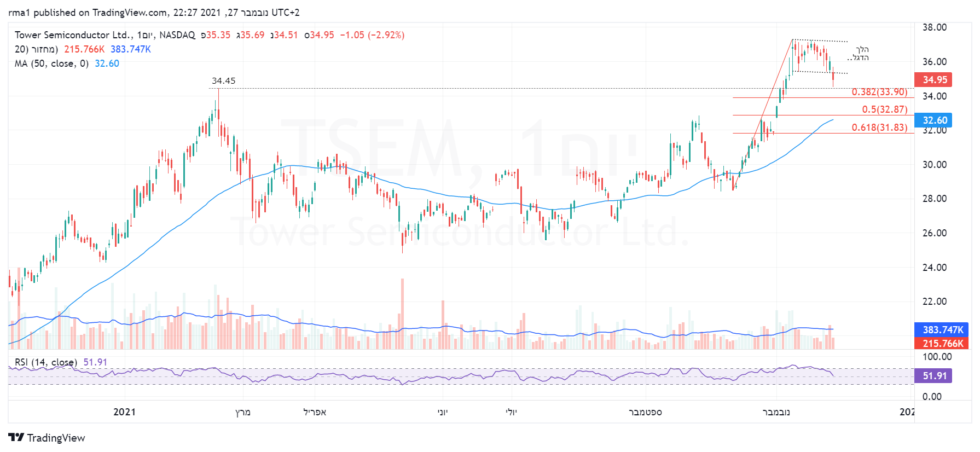Click the יוני month label on the time axis

(x=443, y=412)
